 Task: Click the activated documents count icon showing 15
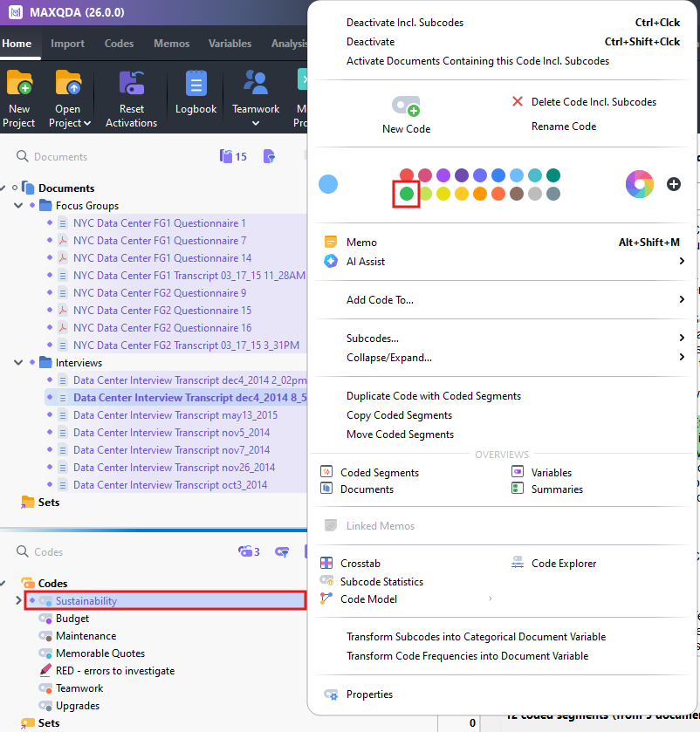tap(233, 156)
